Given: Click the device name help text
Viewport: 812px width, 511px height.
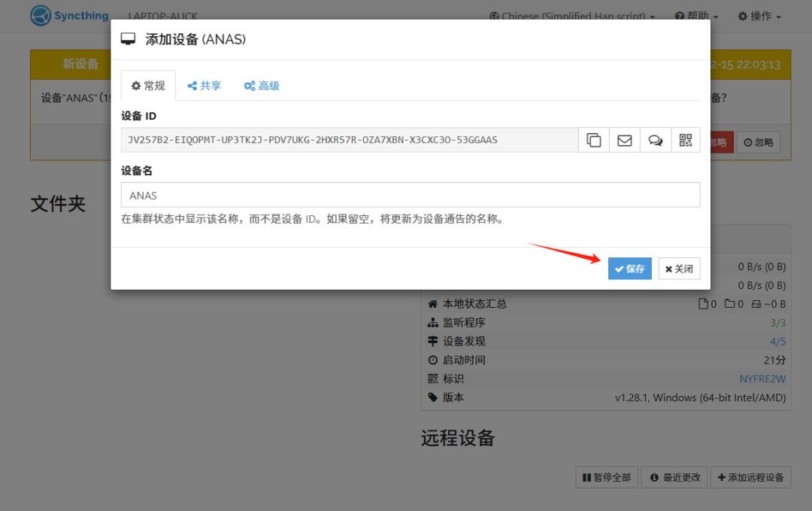Looking at the screenshot, I should click(314, 219).
